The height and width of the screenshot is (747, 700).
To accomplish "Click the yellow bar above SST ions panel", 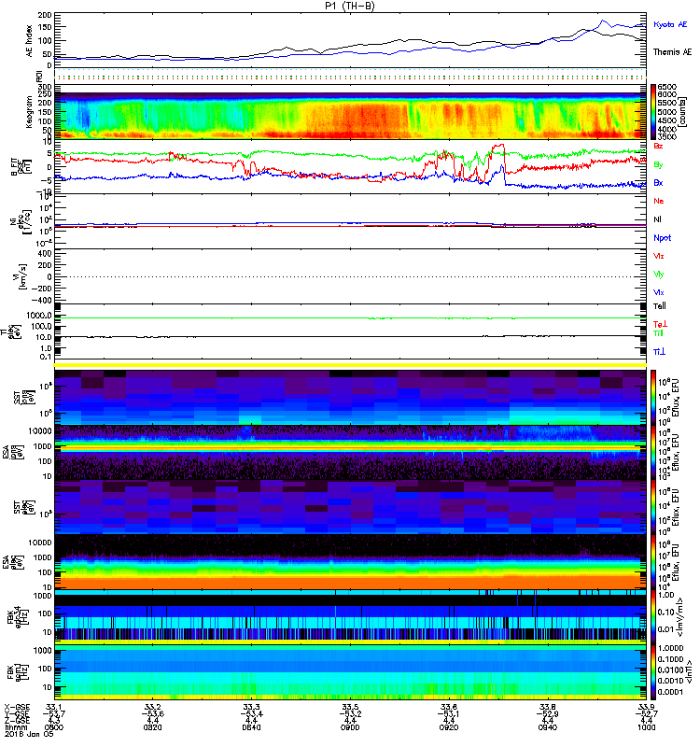I will (x=350, y=365).
